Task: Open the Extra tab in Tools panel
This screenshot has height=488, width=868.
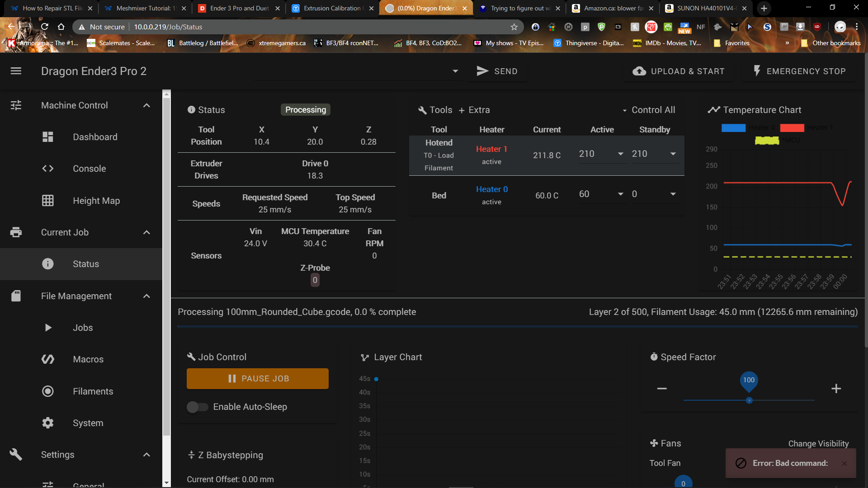Action: tap(474, 110)
